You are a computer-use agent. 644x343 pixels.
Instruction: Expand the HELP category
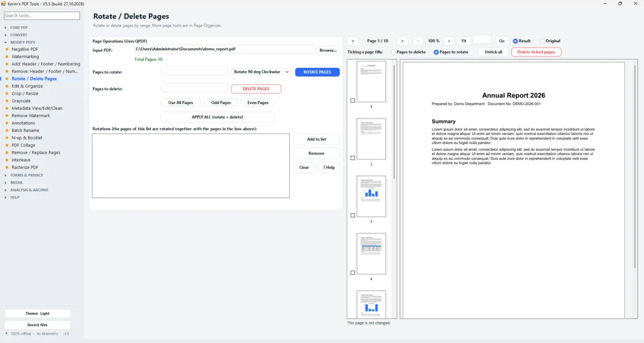click(15, 197)
